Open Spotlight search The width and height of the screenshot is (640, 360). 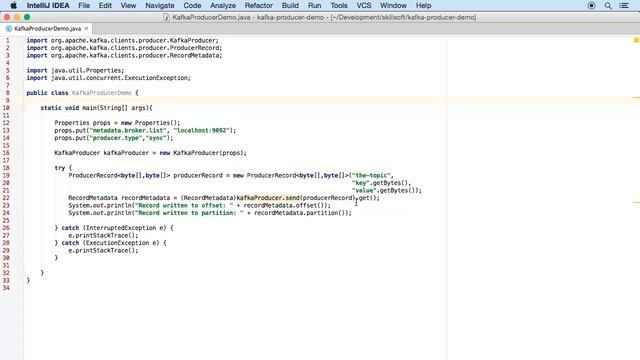[x=608, y=5]
